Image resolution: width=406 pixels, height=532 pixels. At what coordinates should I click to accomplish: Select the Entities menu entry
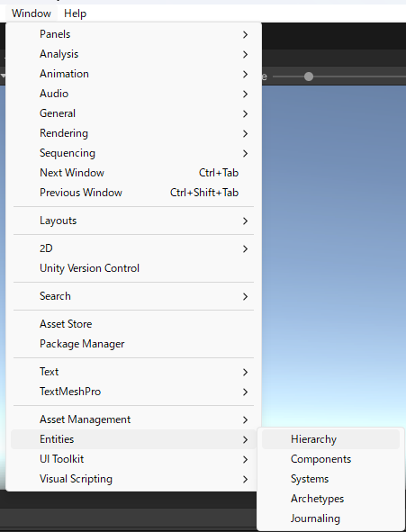pyautogui.click(x=133, y=439)
